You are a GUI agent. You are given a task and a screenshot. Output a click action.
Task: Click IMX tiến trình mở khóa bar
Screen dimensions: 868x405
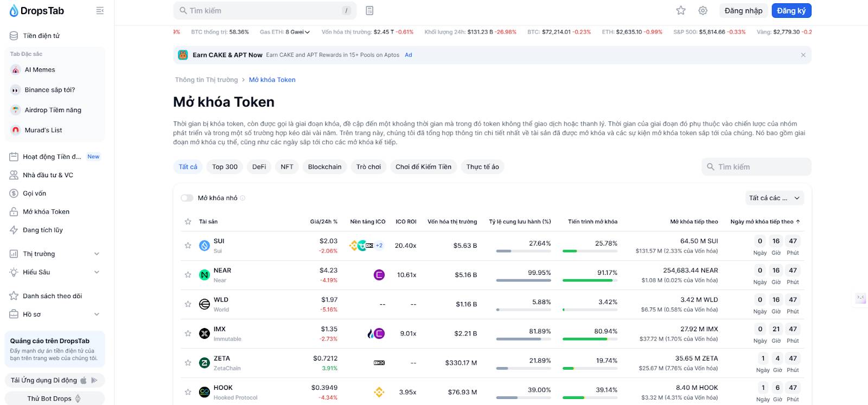point(590,339)
